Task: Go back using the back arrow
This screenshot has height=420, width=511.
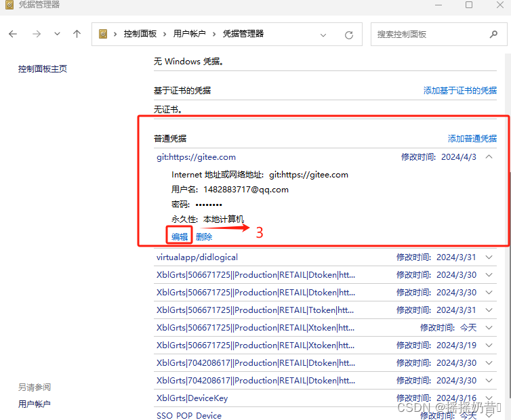Action: [x=13, y=34]
